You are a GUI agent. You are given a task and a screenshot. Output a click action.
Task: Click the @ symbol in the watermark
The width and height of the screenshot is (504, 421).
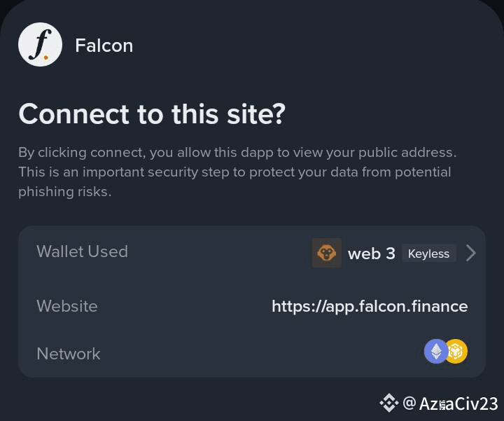(409, 403)
